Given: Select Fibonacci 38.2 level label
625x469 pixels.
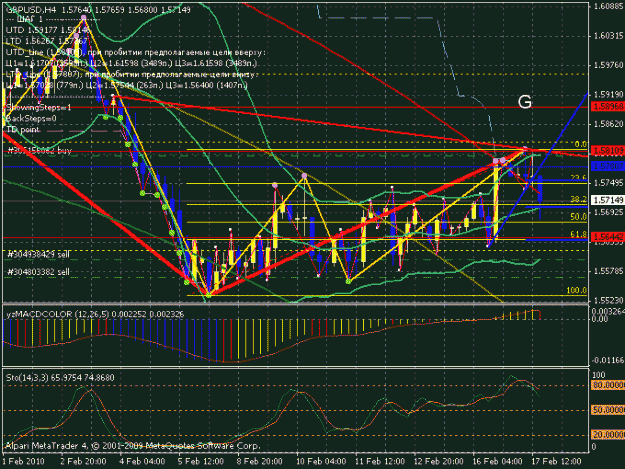Looking at the screenshot, I should [578, 199].
